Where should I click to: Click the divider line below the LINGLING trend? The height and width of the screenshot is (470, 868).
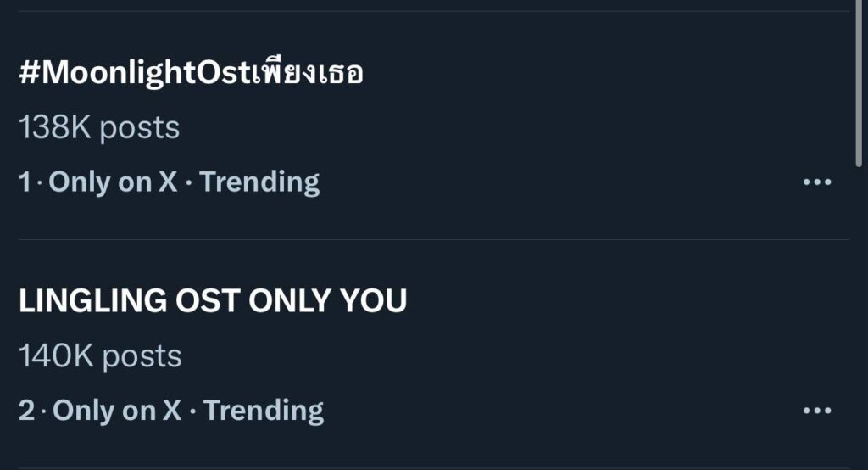click(432, 467)
